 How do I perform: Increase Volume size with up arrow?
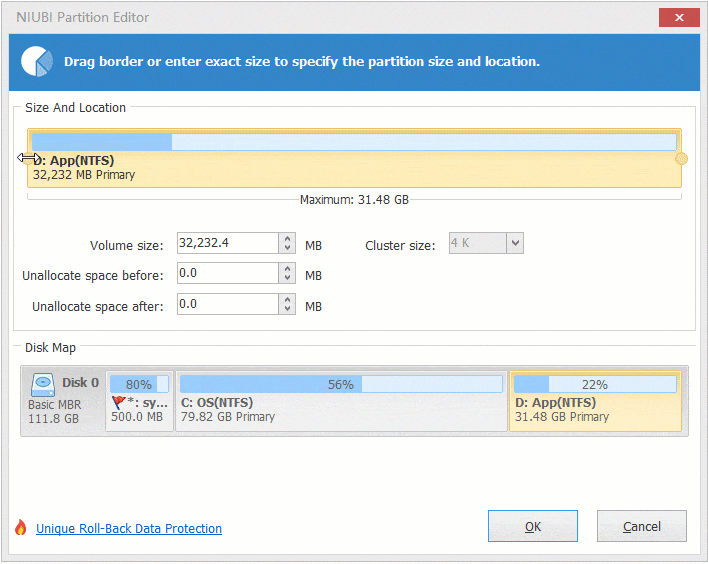(287, 238)
